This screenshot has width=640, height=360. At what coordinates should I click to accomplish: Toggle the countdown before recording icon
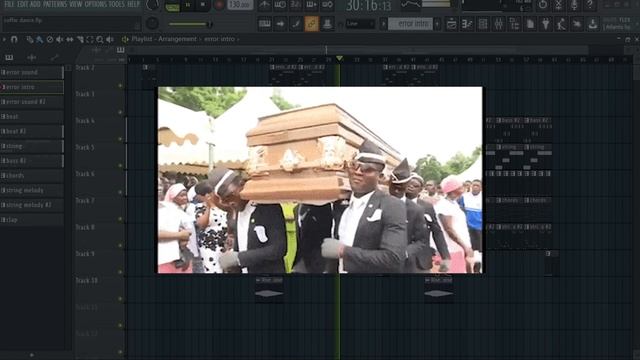(296, 5)
